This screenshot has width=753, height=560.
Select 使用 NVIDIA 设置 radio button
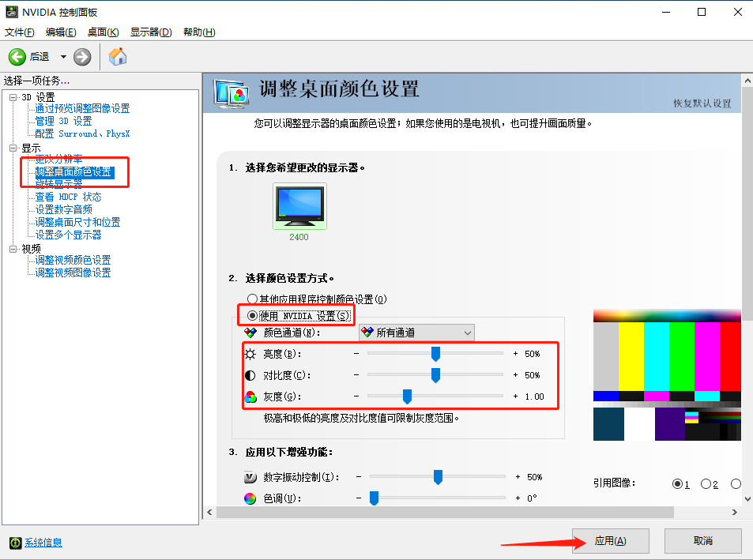[253, 315]
